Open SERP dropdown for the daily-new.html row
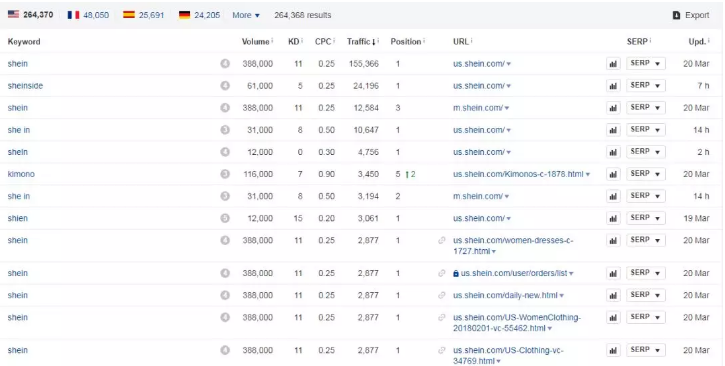Image resolution: width=725 pixels, height=366 pixels. 646,295
